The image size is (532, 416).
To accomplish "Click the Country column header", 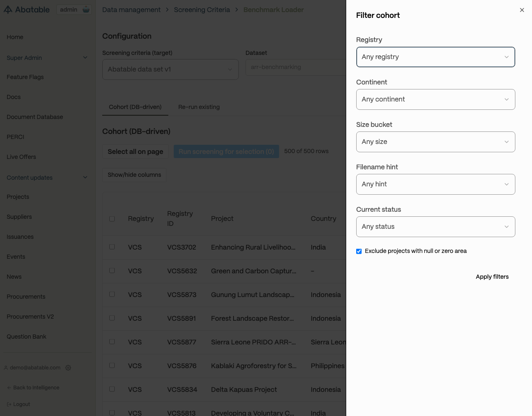I will click(323, 218).
